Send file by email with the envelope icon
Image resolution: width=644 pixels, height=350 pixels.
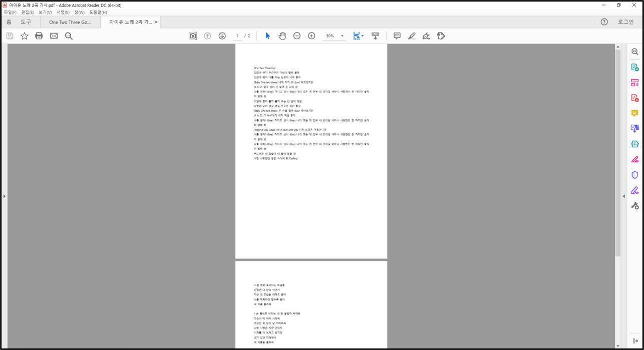pyautogui.click(x=54, y=36)
